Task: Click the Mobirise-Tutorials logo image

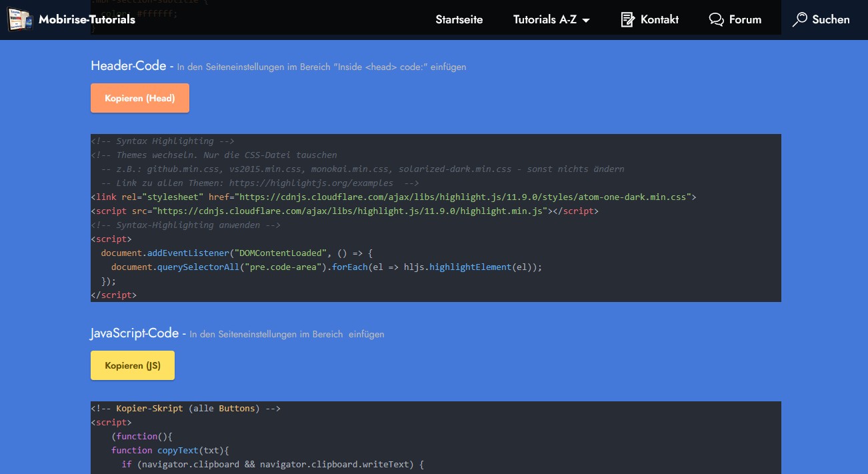Action: point(19,19)
